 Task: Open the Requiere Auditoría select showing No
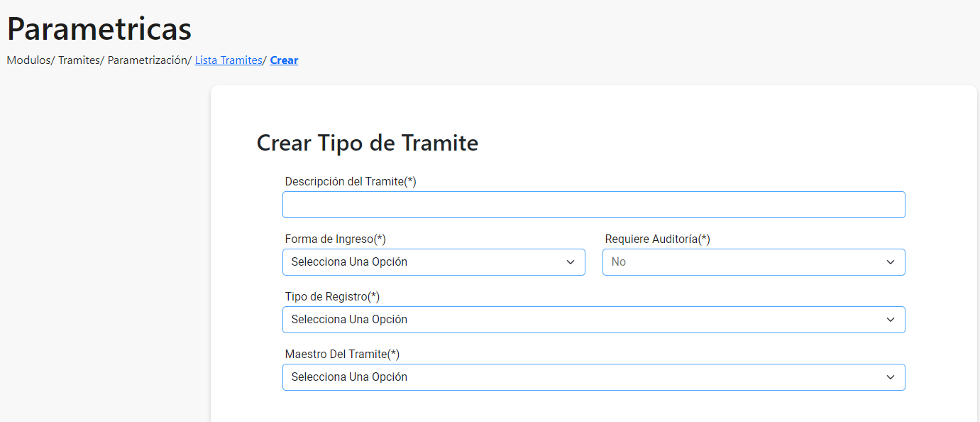pos(754,262)
